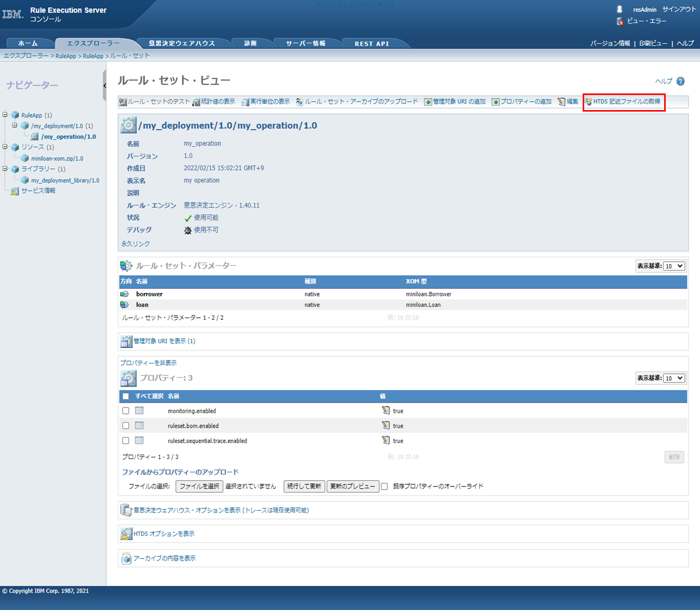This screenshot has height=610, width=700.
Task: Check the ruleset.sequential.trace.enabled row checkbox
Action: [126, 441]
